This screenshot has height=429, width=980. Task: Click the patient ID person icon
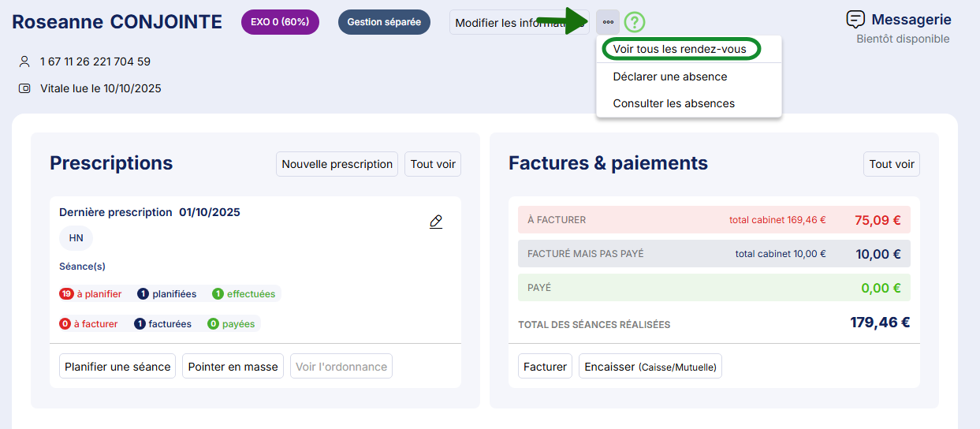pyautogui.click(x=24, y=62)
